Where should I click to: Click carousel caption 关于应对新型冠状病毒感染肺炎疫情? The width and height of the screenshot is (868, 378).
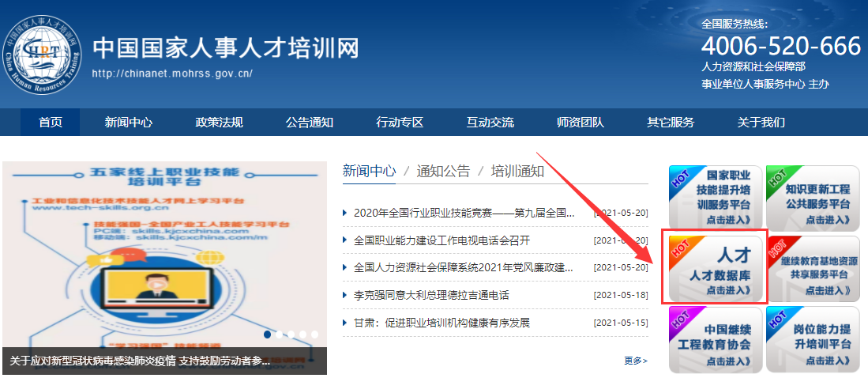click(140, 361)
